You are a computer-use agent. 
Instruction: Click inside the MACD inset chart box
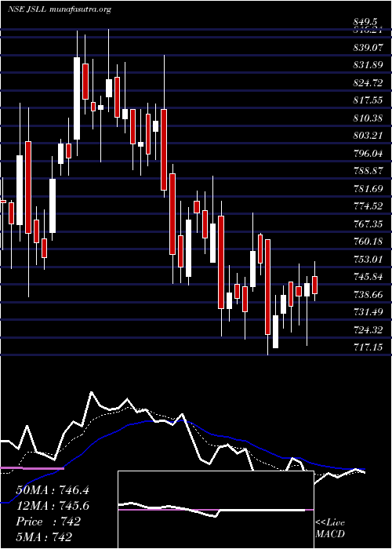[x=216, y=510]
